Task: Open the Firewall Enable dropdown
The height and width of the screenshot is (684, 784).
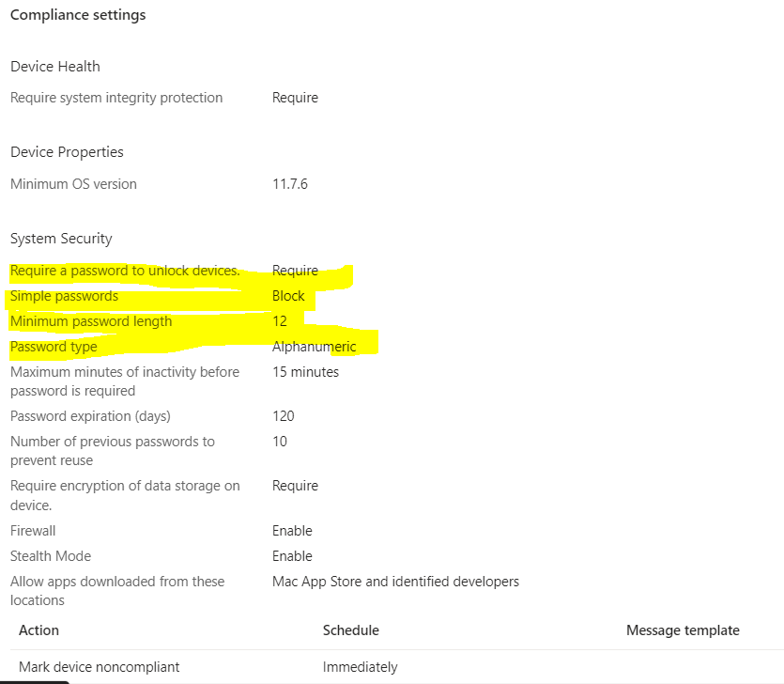Action: [x=292, y=530]
